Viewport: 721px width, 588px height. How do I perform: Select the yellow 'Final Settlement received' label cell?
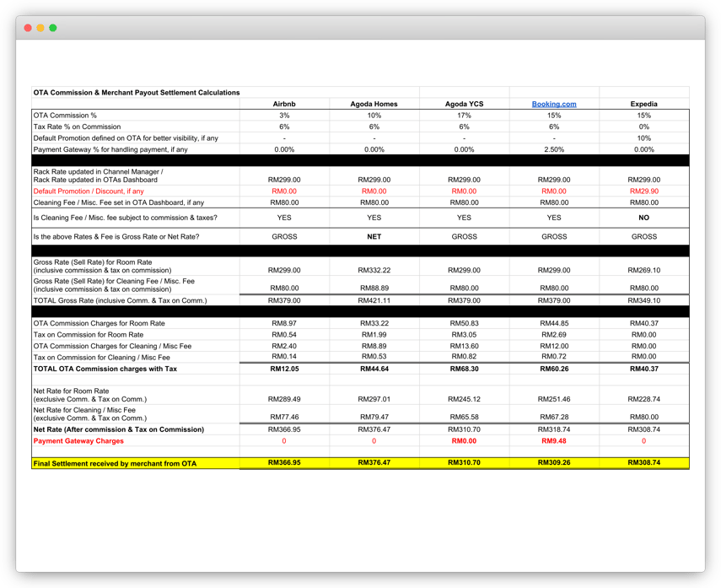click(x=115, y=463)
